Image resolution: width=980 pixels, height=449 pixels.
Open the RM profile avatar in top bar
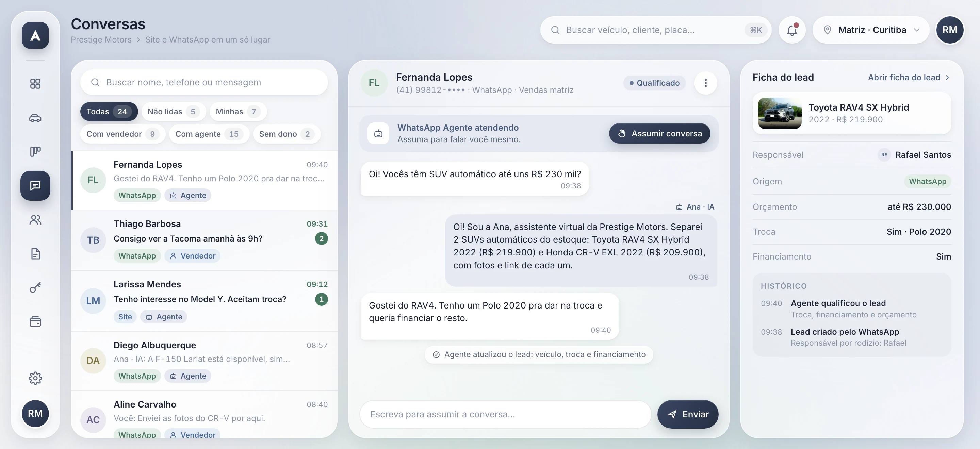click(950, 30)
